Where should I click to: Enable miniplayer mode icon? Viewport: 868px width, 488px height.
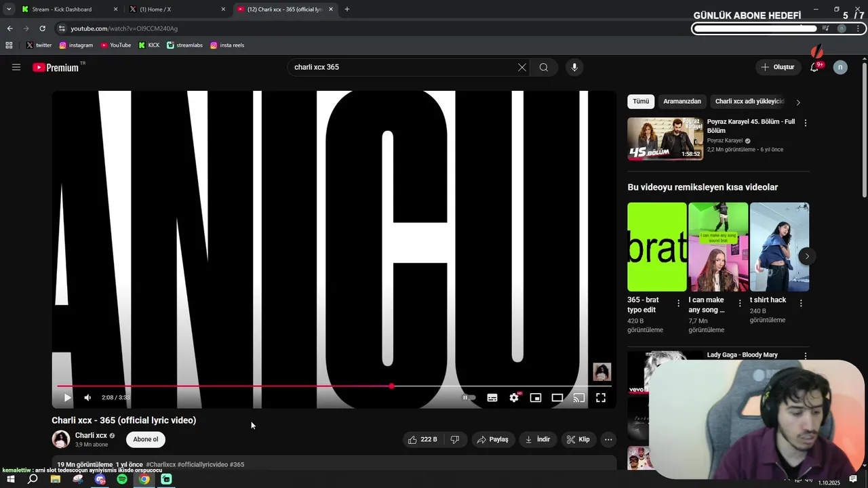(x=536, y=398)
